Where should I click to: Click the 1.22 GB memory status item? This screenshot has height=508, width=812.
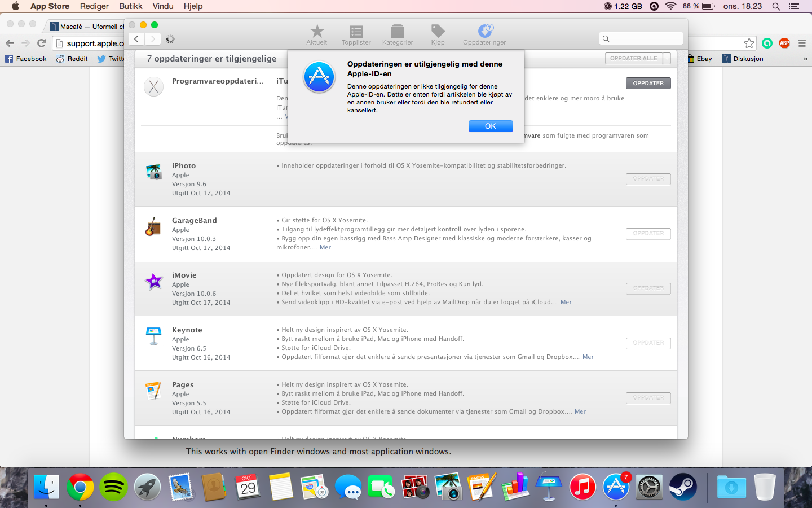click(623, 6)
